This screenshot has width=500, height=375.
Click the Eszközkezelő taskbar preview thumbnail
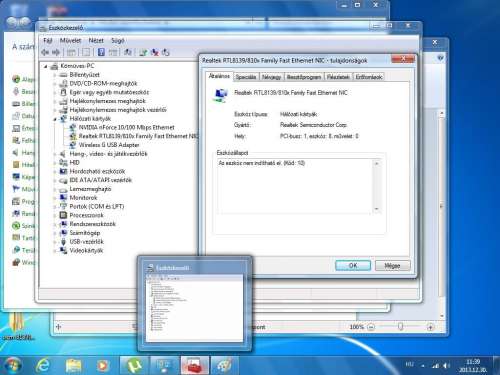(195, 304)
